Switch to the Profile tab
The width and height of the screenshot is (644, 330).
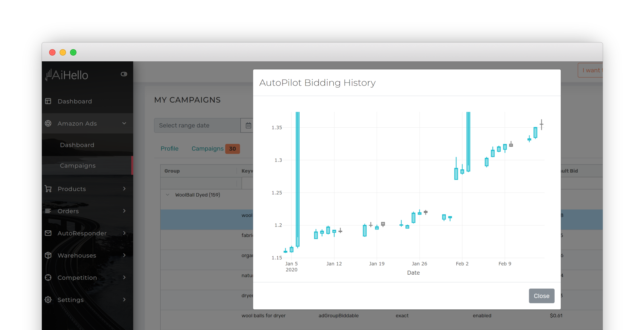point(170,148)
